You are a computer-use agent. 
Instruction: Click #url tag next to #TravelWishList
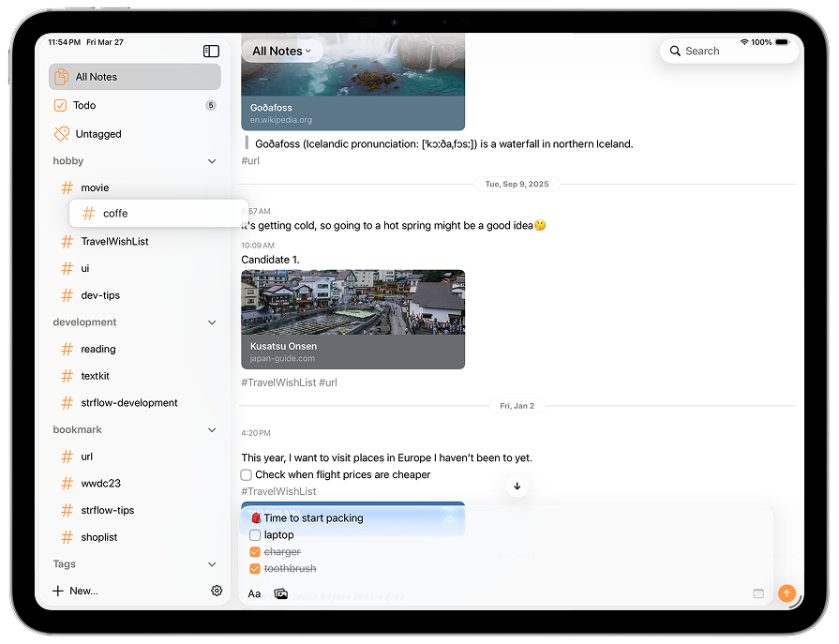(x=328, y=383)
